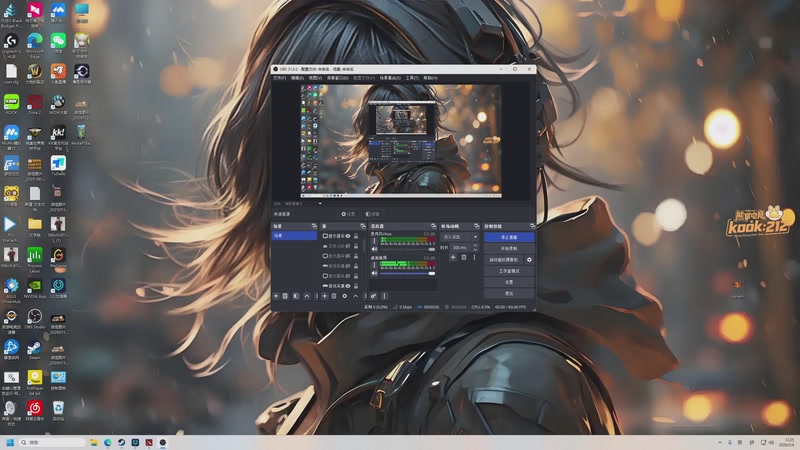Select the World of Warcraft desktop icon

tap(35, 74)
